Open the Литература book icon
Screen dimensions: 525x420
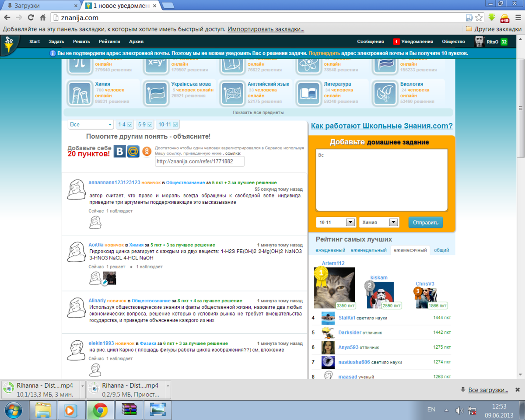[x=309, y=93]
